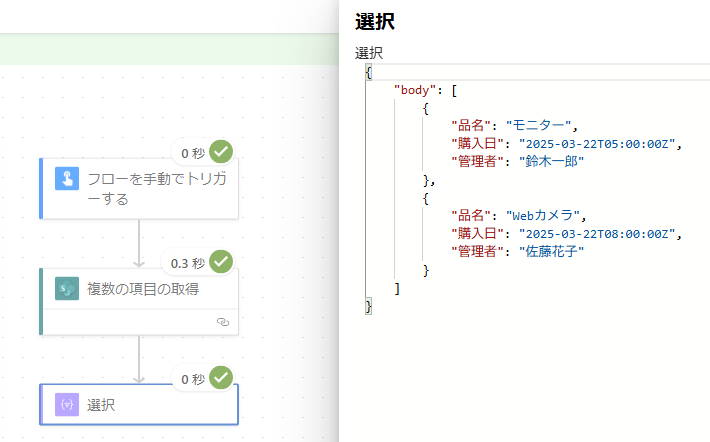Click the first "購入日" key
The image size is (710, 442).
[478, 144]
